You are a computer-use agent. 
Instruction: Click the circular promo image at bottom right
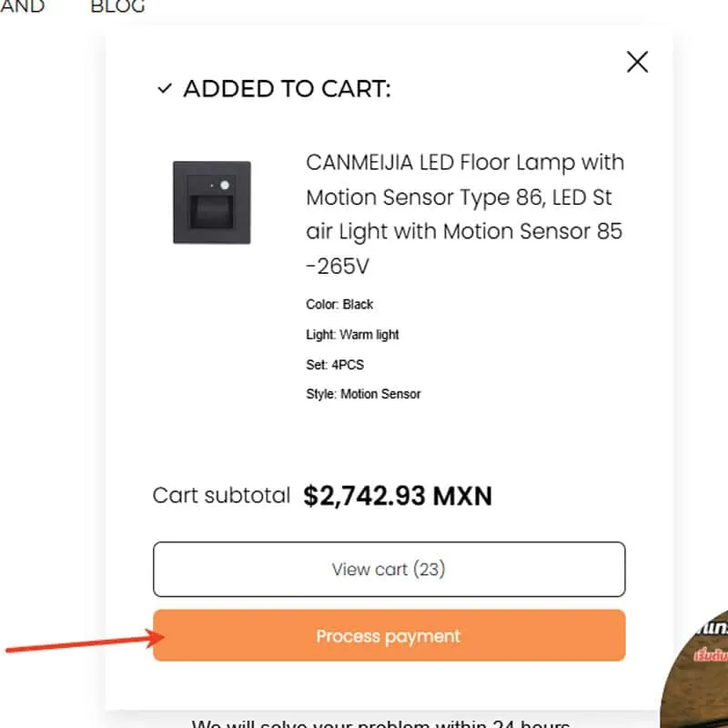[x=699, y=673]
